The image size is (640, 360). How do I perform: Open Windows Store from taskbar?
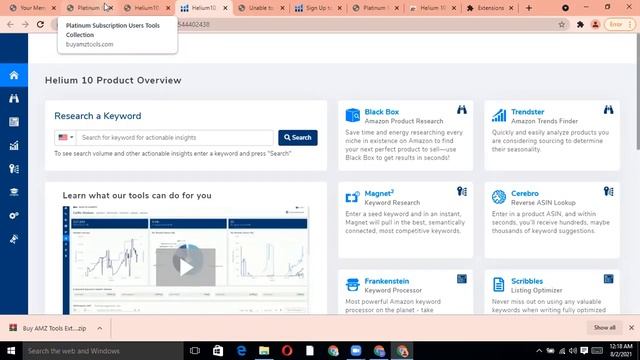coord(218,351)
